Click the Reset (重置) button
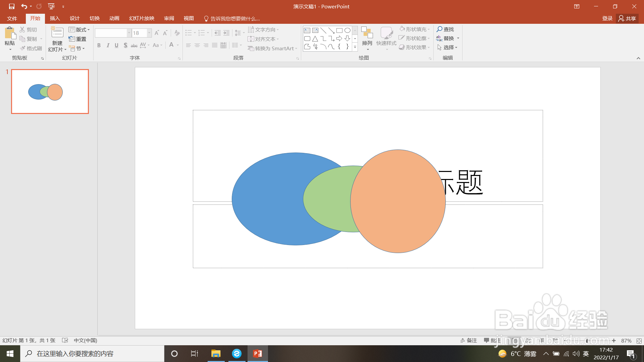This screenshot has width=644, height=362. 77,39
